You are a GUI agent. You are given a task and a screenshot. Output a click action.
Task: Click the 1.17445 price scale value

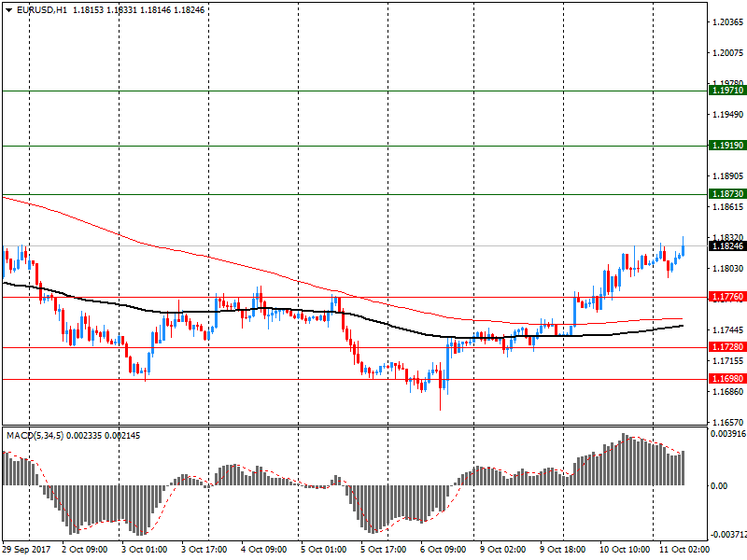[727, 330]
